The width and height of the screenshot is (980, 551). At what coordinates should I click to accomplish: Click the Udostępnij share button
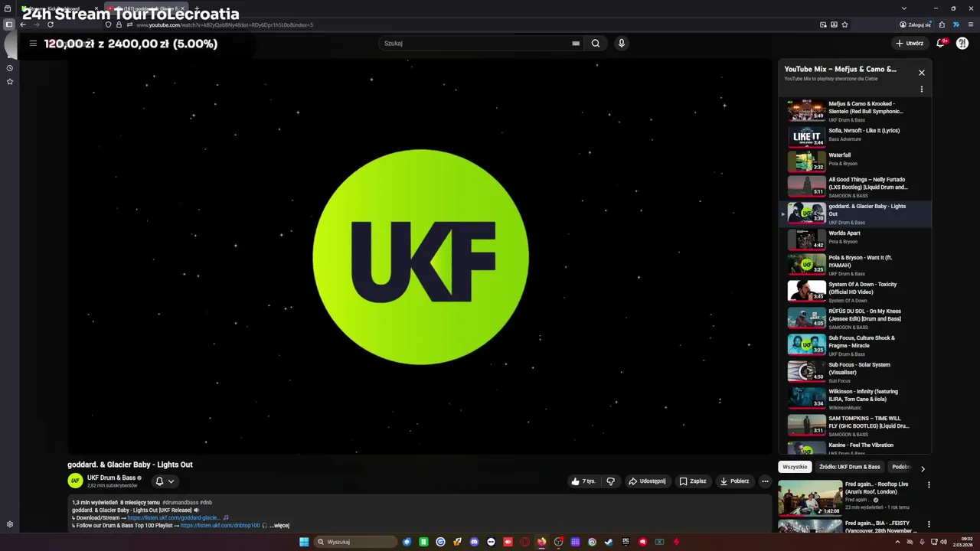[648, 481]
